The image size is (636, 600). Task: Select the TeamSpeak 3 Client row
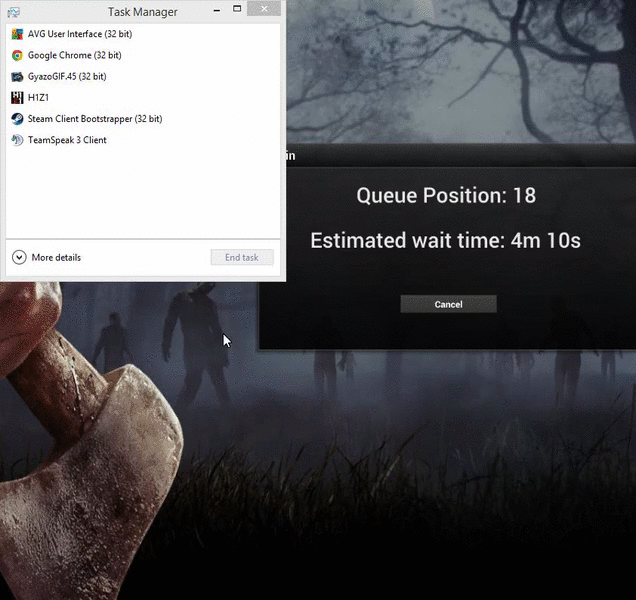tap(143, 140)
